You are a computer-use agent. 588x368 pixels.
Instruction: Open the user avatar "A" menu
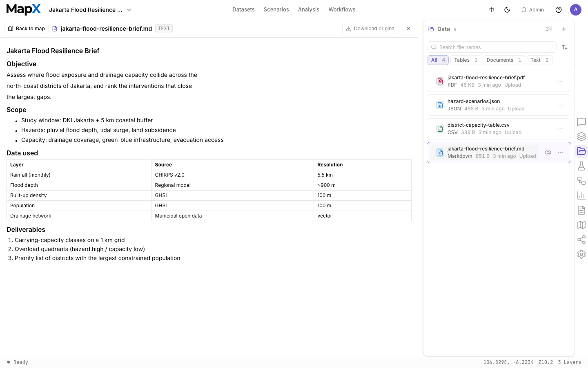[x=576, y=10]
